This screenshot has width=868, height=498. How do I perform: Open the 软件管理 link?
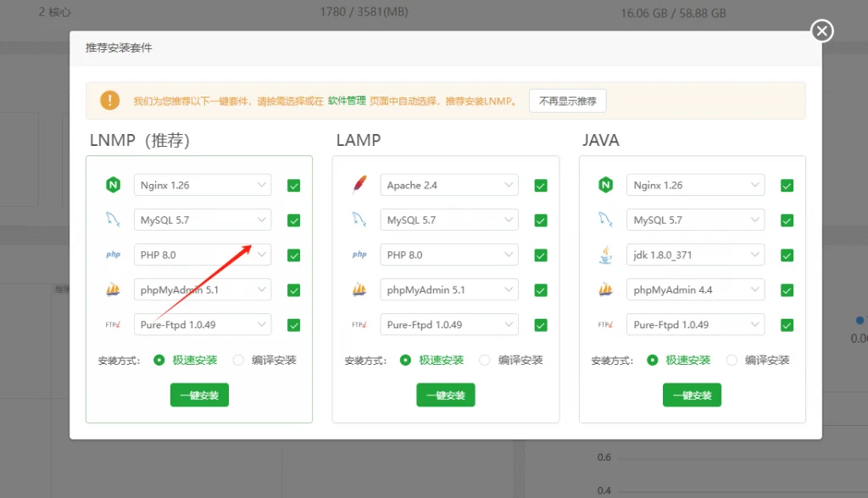coord(347,101)
